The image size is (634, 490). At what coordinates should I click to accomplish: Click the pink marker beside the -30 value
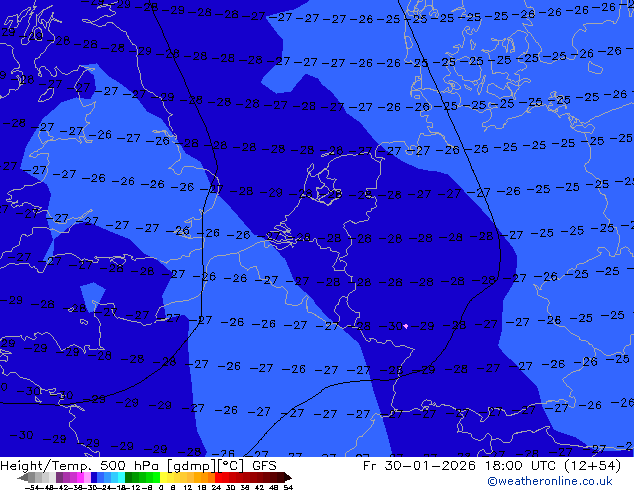(x=406, y=326)
